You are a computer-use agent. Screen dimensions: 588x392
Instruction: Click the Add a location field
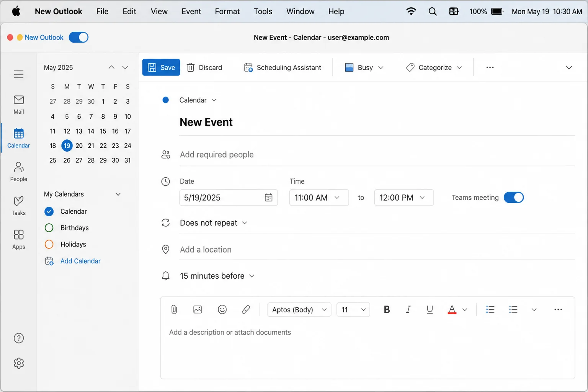point(377,250)
